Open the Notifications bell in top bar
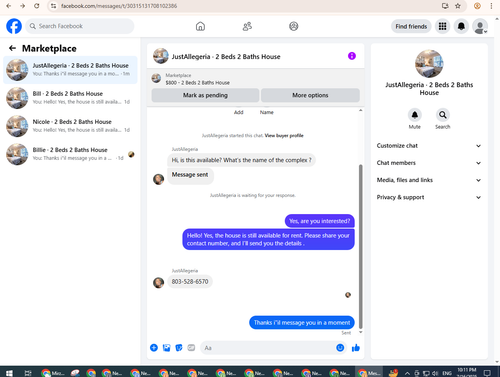The height and width of the screenshot is (377, 500). (x=461, y=26)
